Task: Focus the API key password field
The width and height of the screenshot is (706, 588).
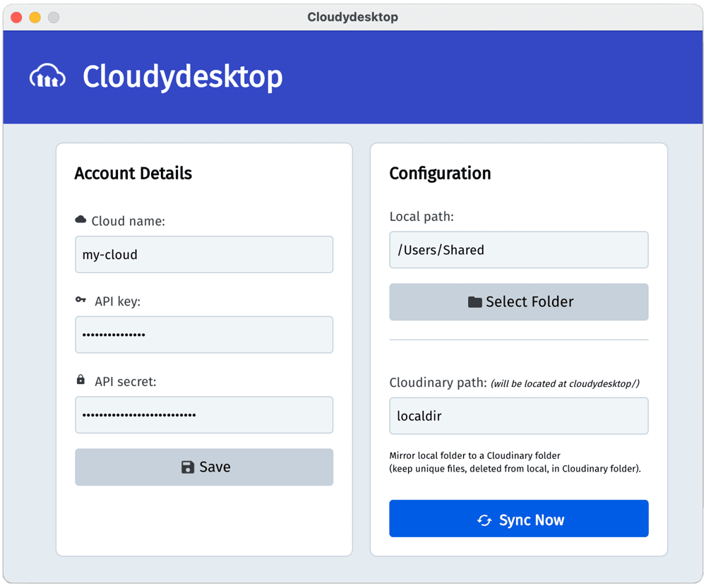Action: pos(204,335)
